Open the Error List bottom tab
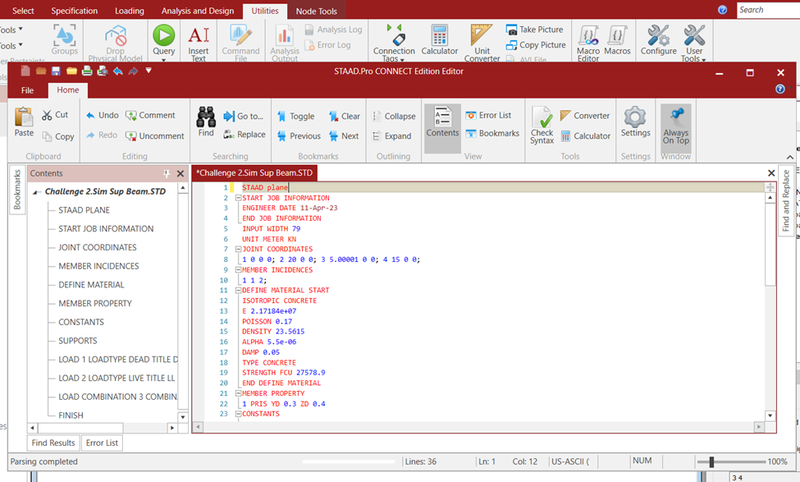The height and width of the screenshot is (482, 800). [102, 443]
